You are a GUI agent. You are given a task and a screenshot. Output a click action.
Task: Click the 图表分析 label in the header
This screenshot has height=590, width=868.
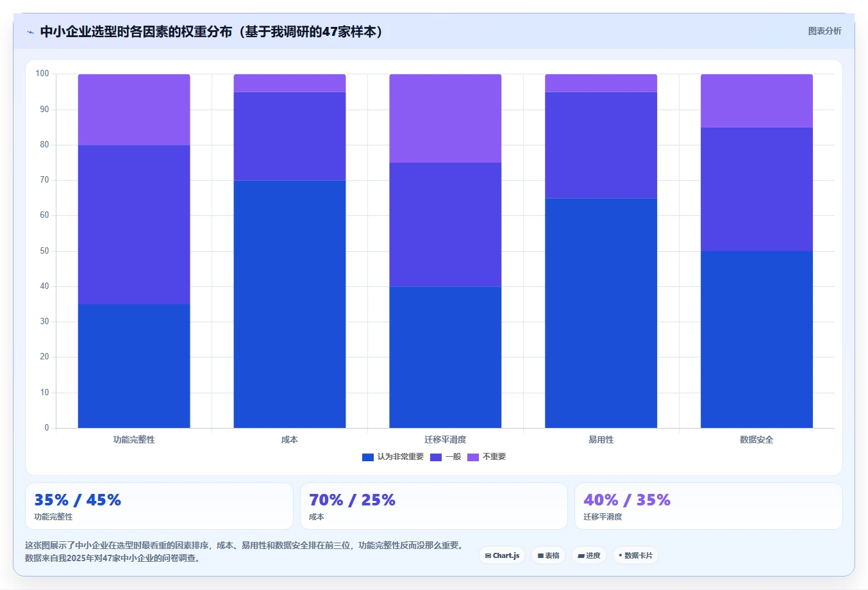[824, 31]
